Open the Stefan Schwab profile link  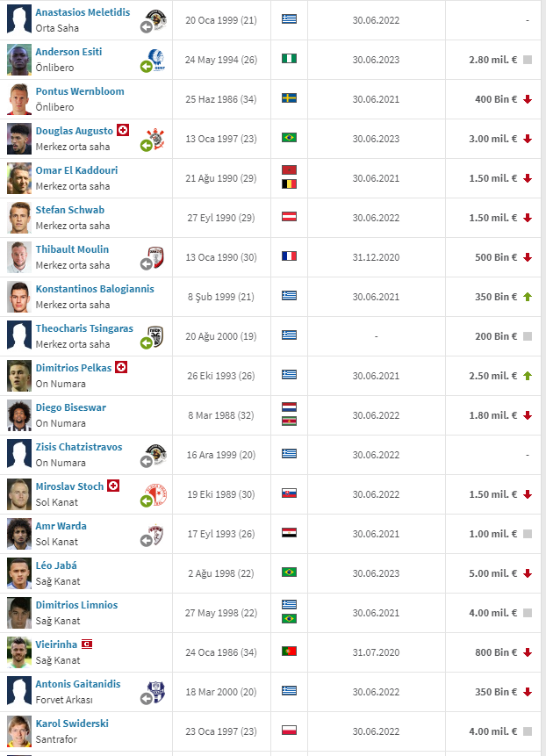(x=70, y=210)
